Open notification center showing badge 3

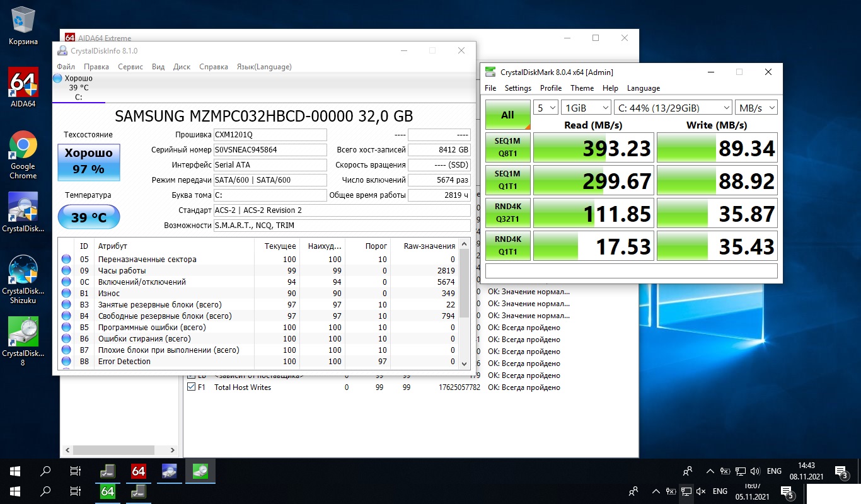pos(841,471)
